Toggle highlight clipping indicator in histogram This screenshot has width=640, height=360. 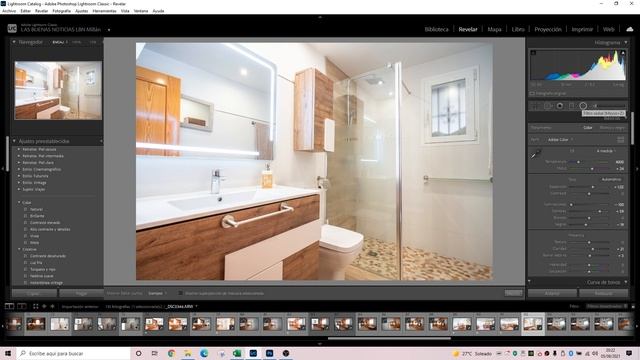pyautogui.click(x=622, y=53)
